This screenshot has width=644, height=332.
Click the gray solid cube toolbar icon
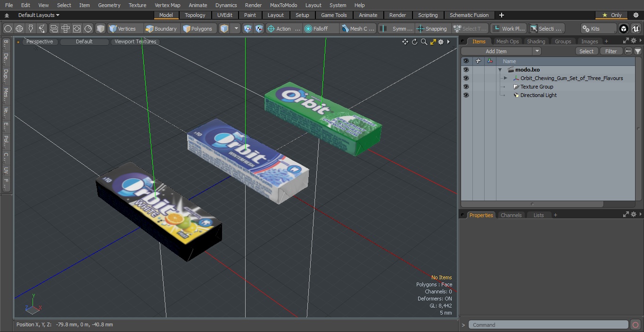[x=100, y=29]
